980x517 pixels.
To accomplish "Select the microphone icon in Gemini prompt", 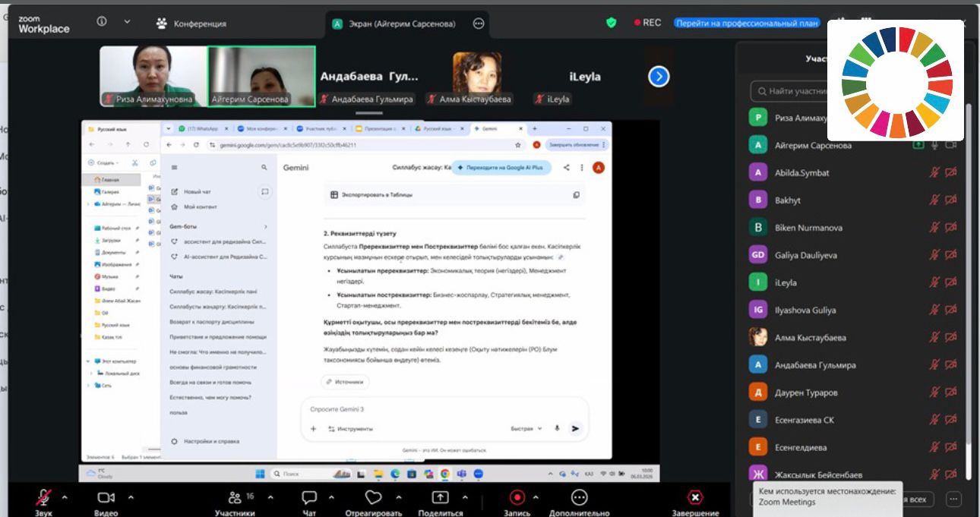I will coord(558,428).
